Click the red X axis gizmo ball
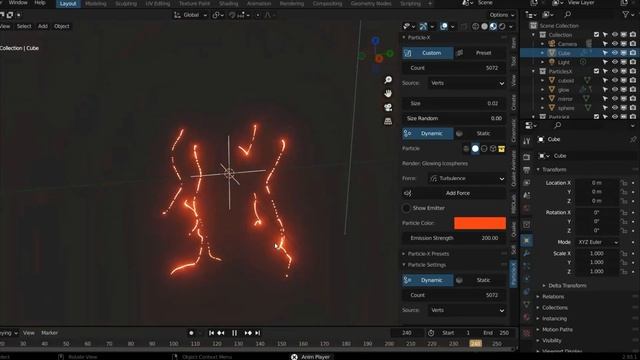Screen dimensions: 640x360 [x=379, y=59]
